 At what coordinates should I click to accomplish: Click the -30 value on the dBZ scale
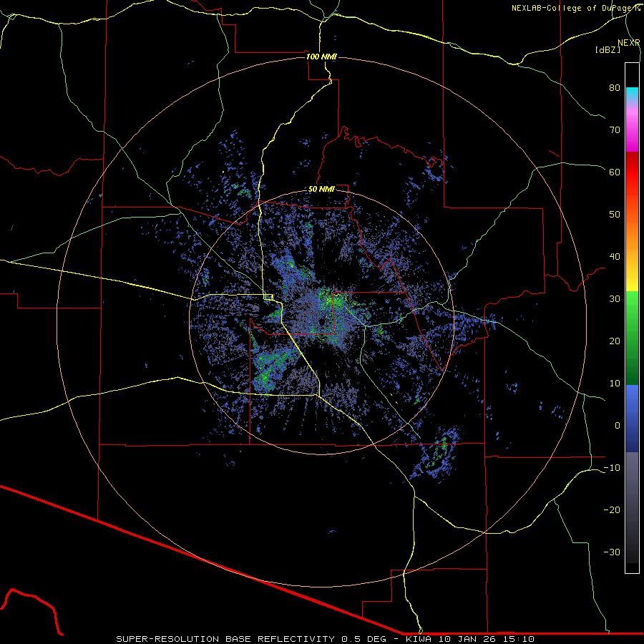(612, 552)
